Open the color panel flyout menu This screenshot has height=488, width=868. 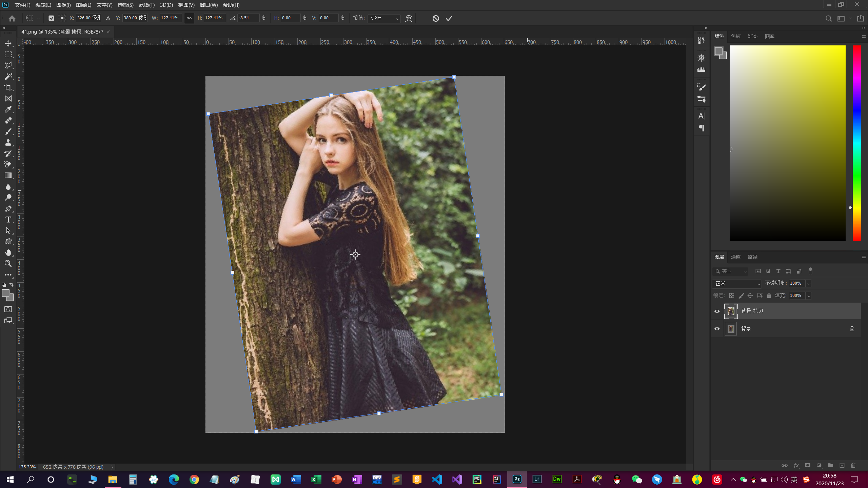tap(864, 36)
